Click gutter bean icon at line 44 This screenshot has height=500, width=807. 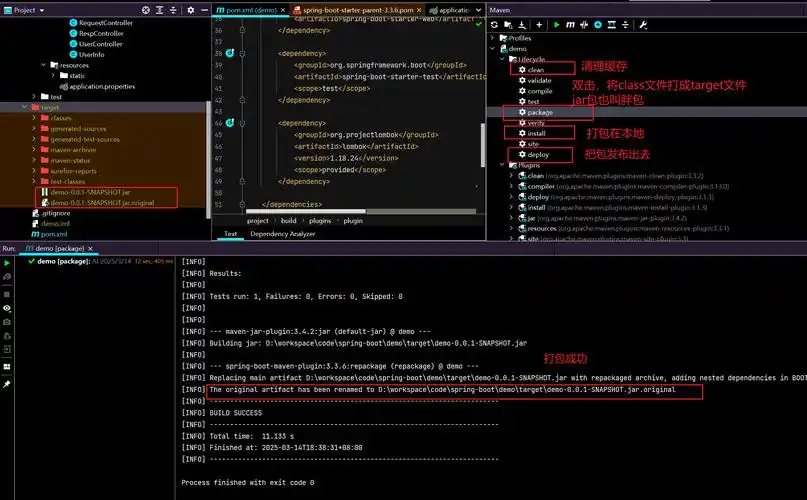[x=230, y=123]
